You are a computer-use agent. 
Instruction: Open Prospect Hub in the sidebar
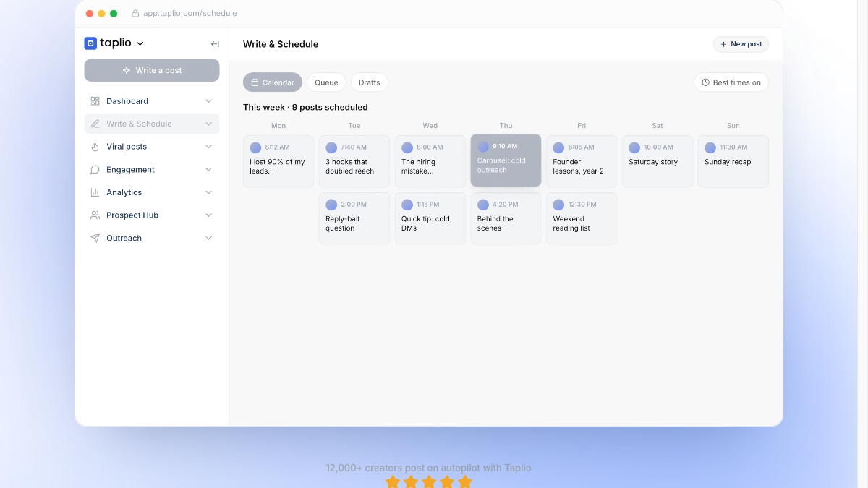tap(152, 215)
